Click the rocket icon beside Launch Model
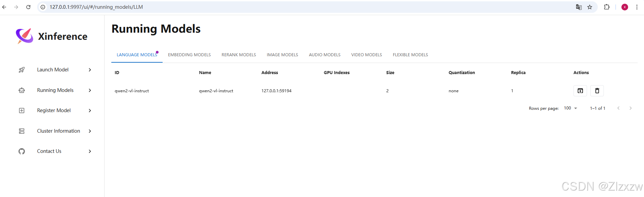Viewport: 644px width, 197px height. 22,70
